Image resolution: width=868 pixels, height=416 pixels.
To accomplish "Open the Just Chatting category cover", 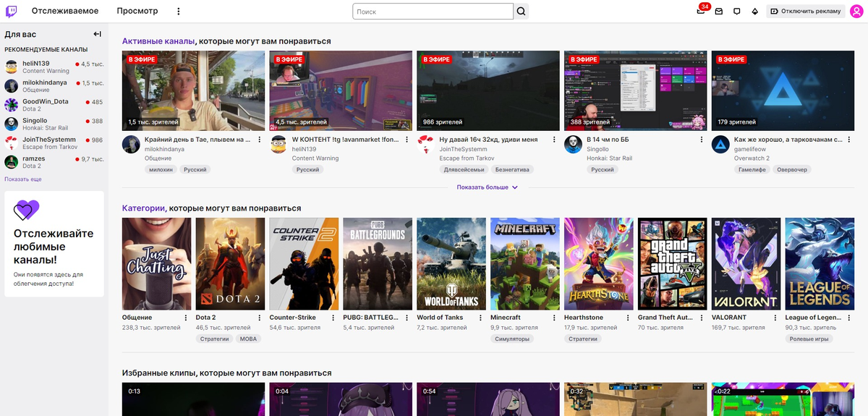I will [157, 264].
